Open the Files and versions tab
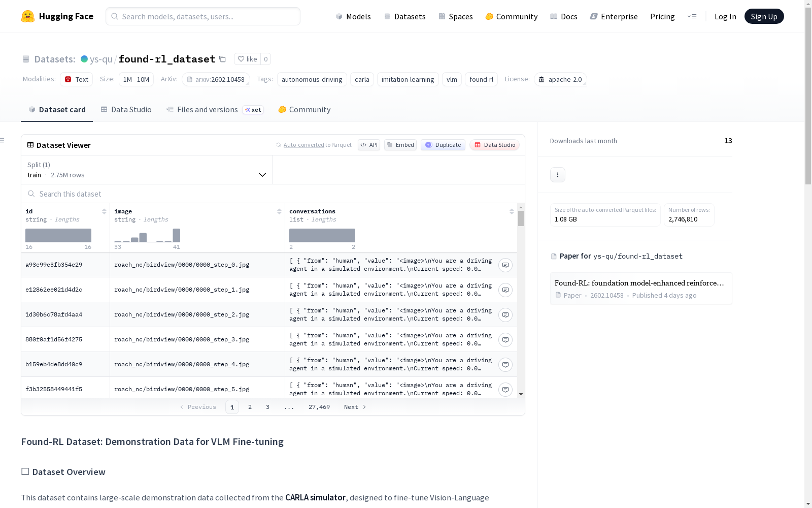812x508 pixels. click(215, 110)
